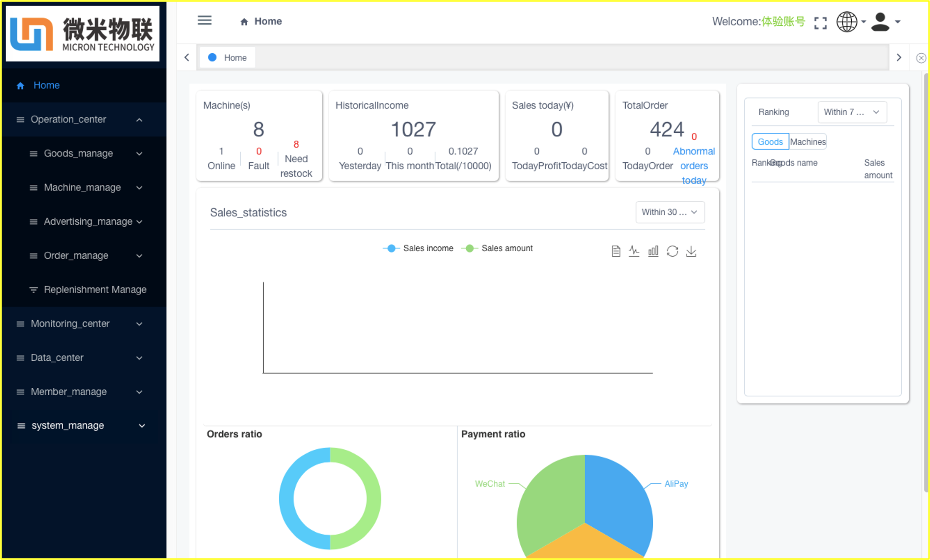The width and height of the screenshot is (930, 560).
Task: Expand the Advertising_manage submenu
Action: [139, 222]
